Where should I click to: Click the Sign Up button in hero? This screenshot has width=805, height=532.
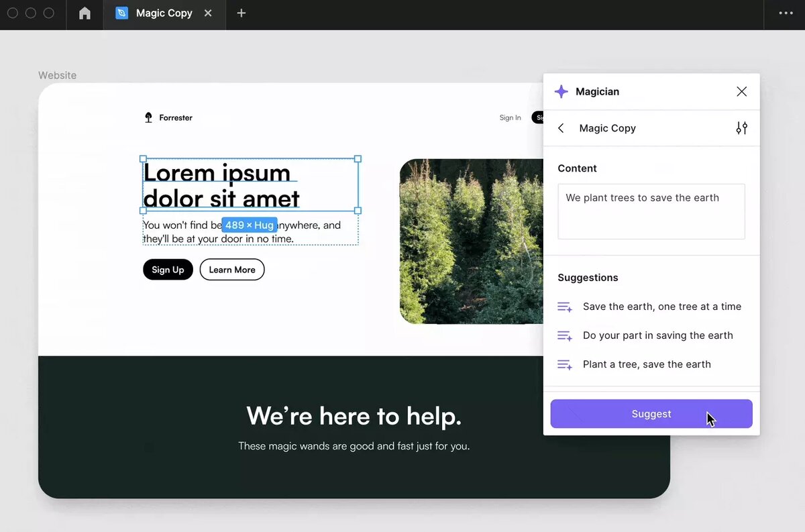click(x=168, y=270)
